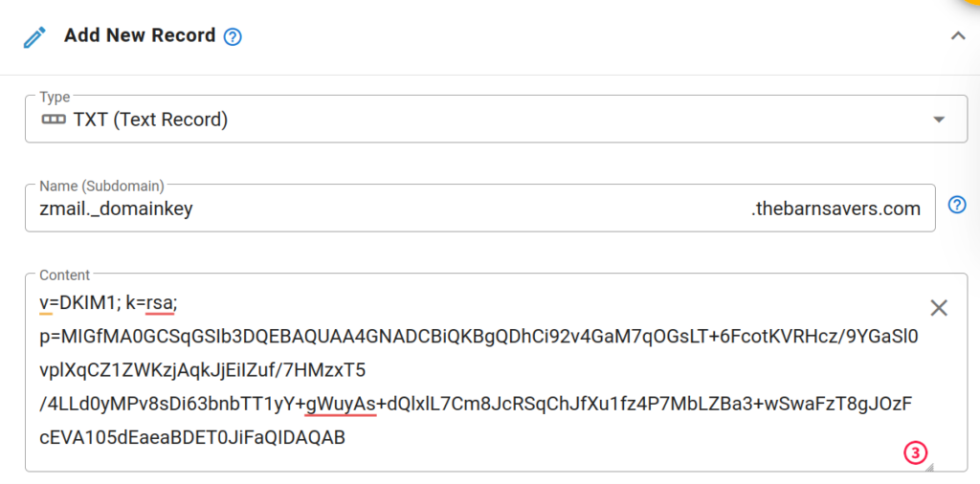
Task: Click the orange element in the top corner
Action: click(973, 3)
